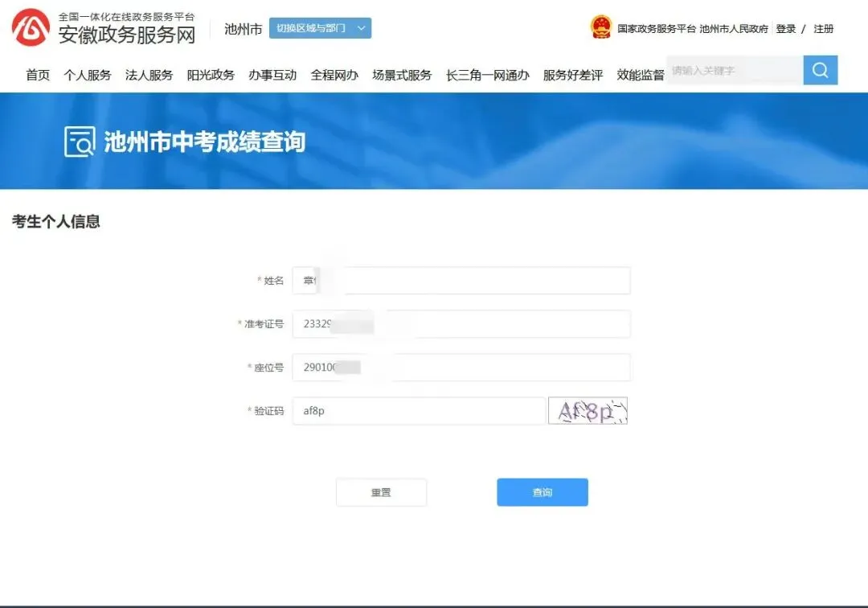Open the 个人服务 menu

click(88, 75)
